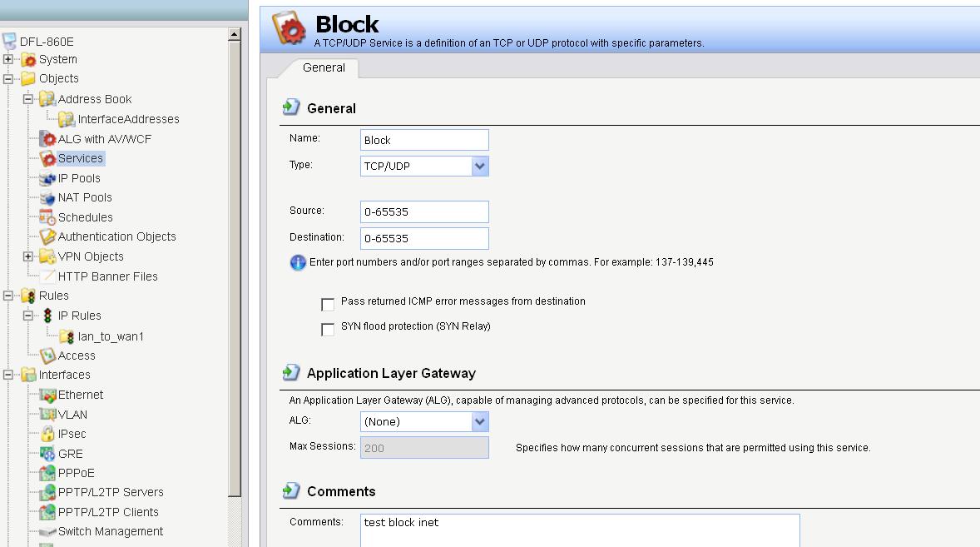Click the IPsec padlock icon
Viewport: 980px width, 547px height.
(x=47, y=434)
